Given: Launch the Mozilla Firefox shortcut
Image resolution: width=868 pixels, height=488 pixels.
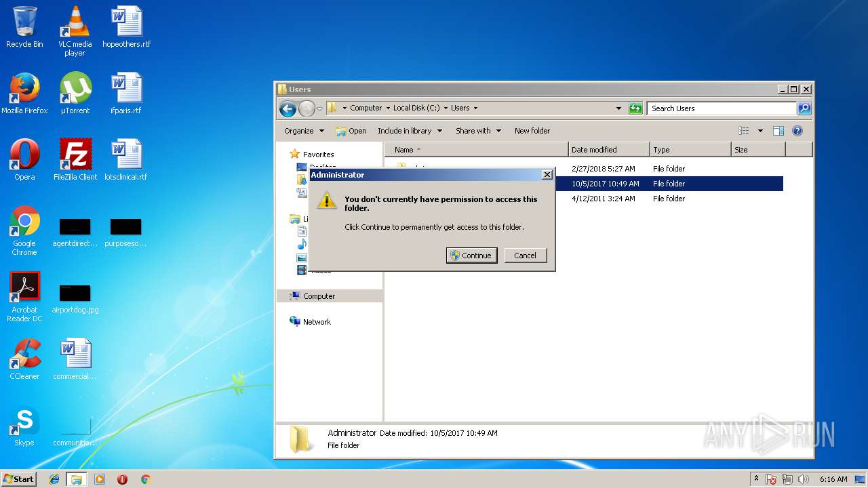Looking at the screenshot, I should [x=24, y=94].
